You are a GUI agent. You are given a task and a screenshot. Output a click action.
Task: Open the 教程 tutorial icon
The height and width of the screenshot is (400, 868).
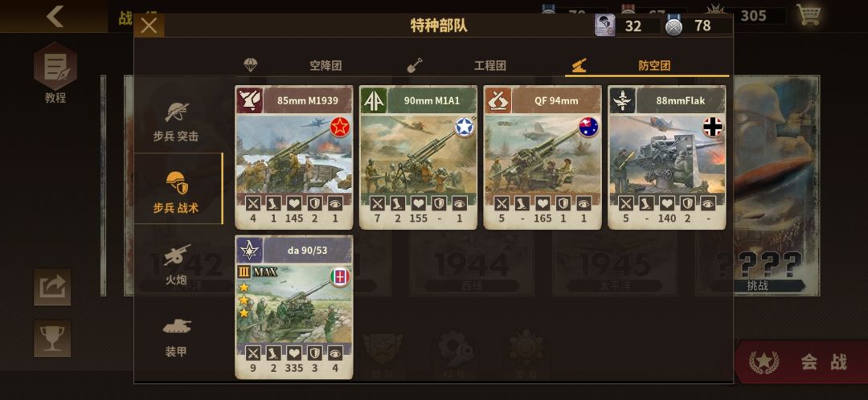[x=55, y=72]
